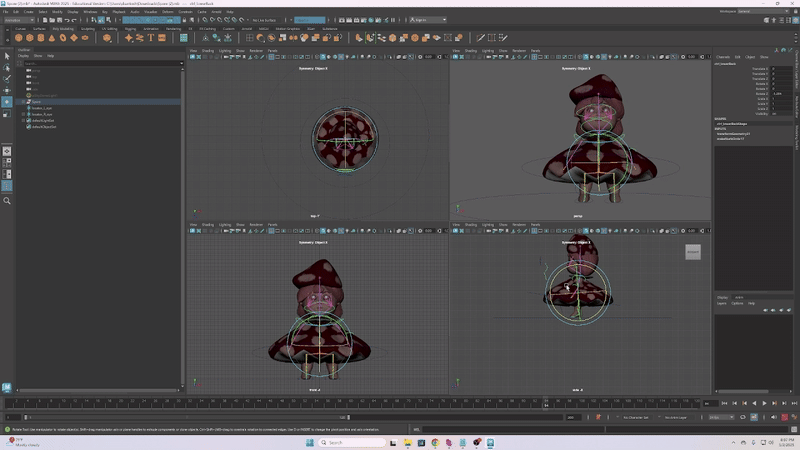Image resolution: width=800 pixels, height=450 pixels.
Task: Open the Deform menu
Action: pyautogui.click(x=167, y=11)
